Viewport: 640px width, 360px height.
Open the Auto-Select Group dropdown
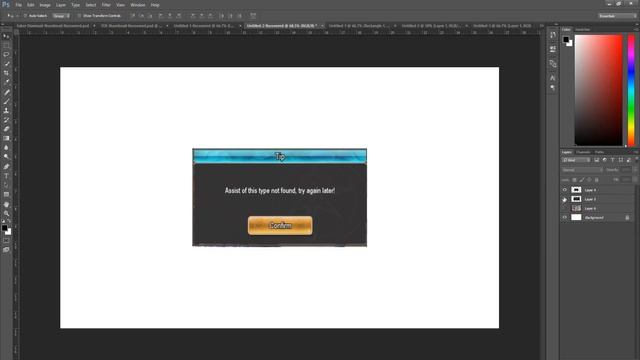[x=61, y=16]
